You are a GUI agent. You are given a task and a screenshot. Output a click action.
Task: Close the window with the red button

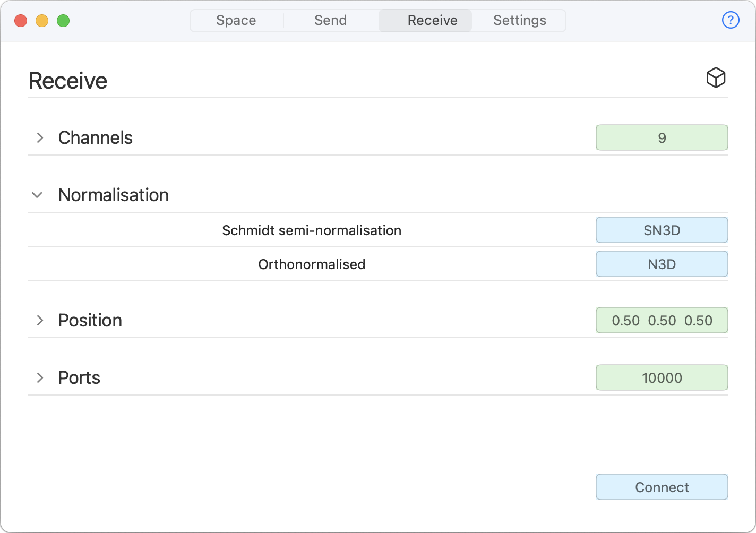click(x=21, y=21)
